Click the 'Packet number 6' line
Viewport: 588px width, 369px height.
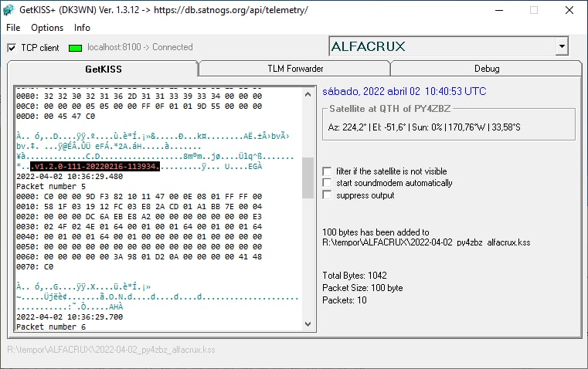(51, 327)
